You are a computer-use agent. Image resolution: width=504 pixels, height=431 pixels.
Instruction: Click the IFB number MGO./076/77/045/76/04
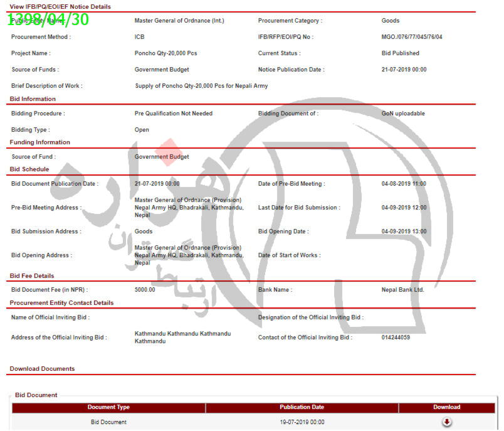411,37
